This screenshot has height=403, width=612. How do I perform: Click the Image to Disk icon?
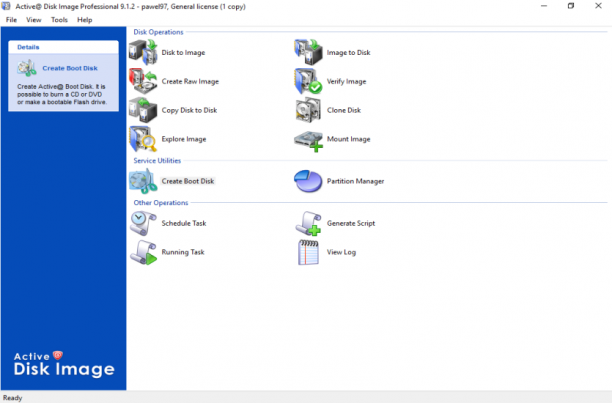coord(308,52)
